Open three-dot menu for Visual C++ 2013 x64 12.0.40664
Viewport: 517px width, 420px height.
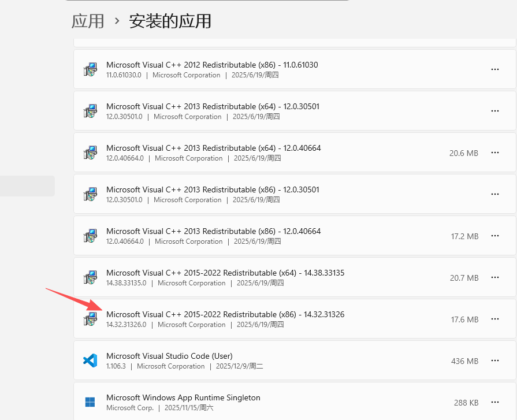coord(494,153)
